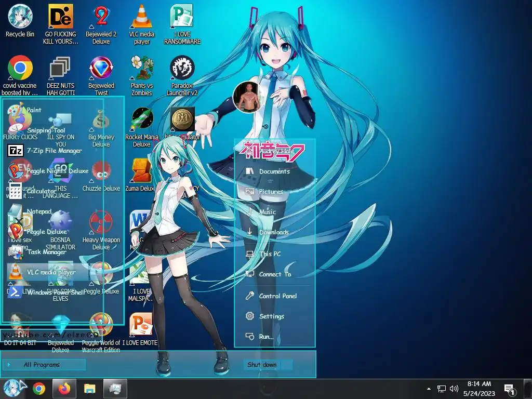Select VLC media player in Start menu list
532x399 pixels.
47,272
